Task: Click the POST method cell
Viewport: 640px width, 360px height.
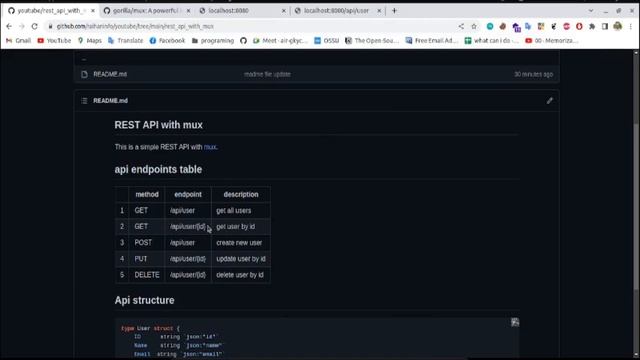Action: coord(147,242)
